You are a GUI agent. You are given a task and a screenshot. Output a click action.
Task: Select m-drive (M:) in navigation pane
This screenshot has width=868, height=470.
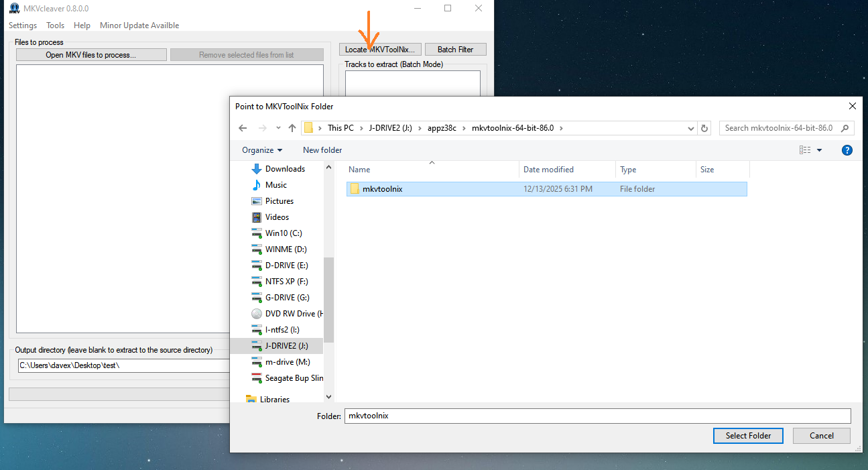[286, 362]
